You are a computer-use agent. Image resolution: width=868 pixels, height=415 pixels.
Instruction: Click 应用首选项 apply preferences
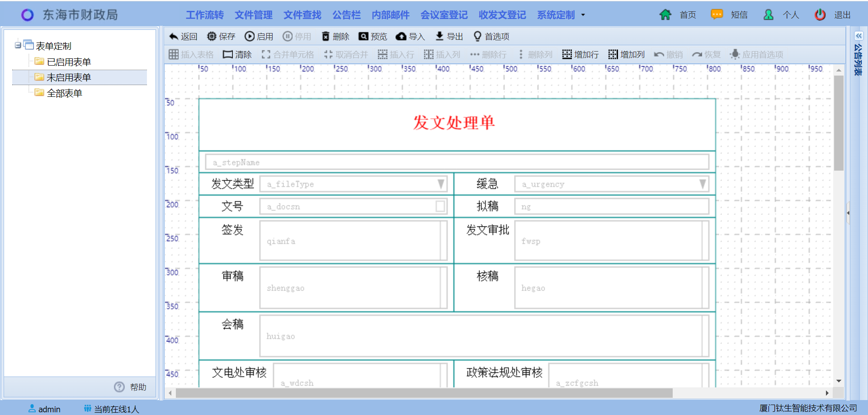757,55
